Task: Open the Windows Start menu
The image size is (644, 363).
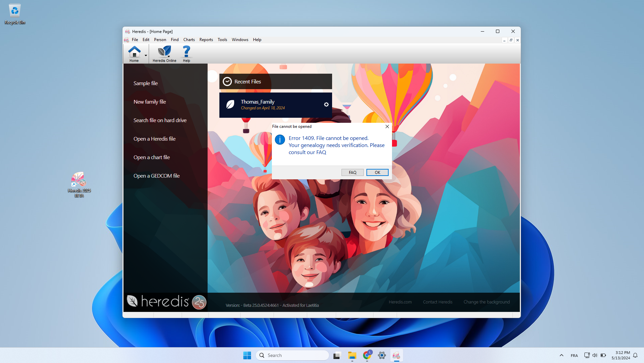Action: [247, 355]
